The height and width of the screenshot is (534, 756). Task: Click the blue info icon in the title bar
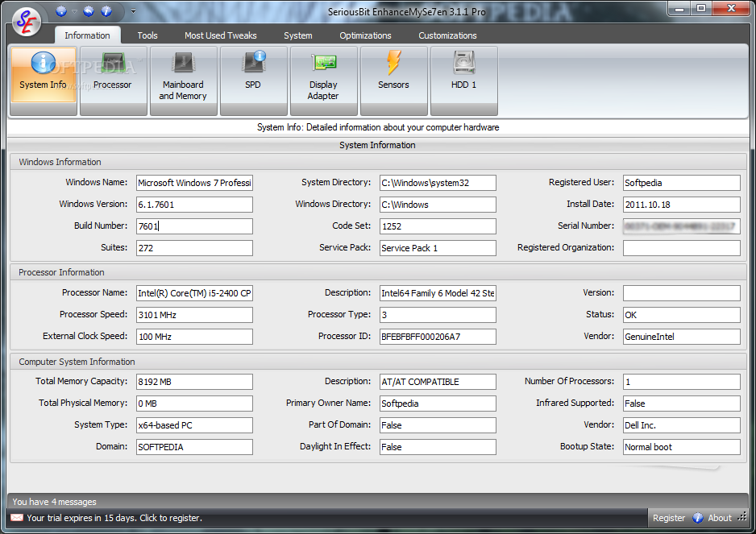(x=106, y=11)
